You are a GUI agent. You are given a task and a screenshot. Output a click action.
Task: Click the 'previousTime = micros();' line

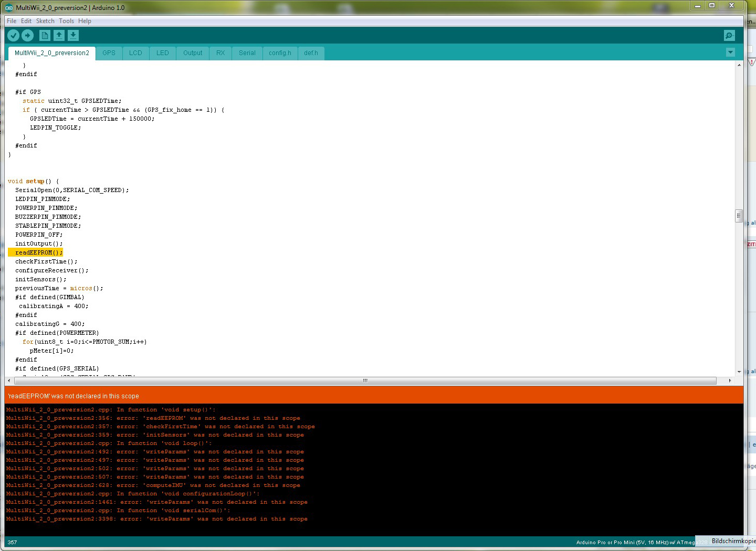59,288
